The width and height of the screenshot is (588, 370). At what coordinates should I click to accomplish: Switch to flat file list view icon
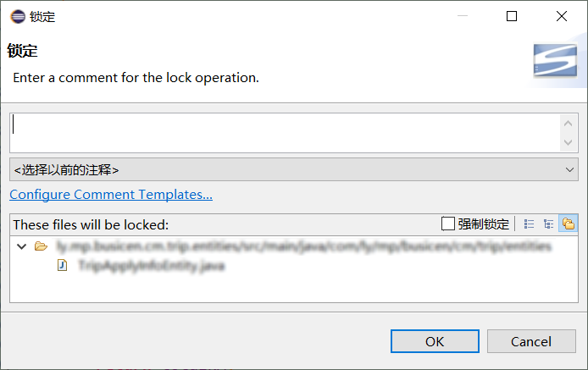coord(530,224)
